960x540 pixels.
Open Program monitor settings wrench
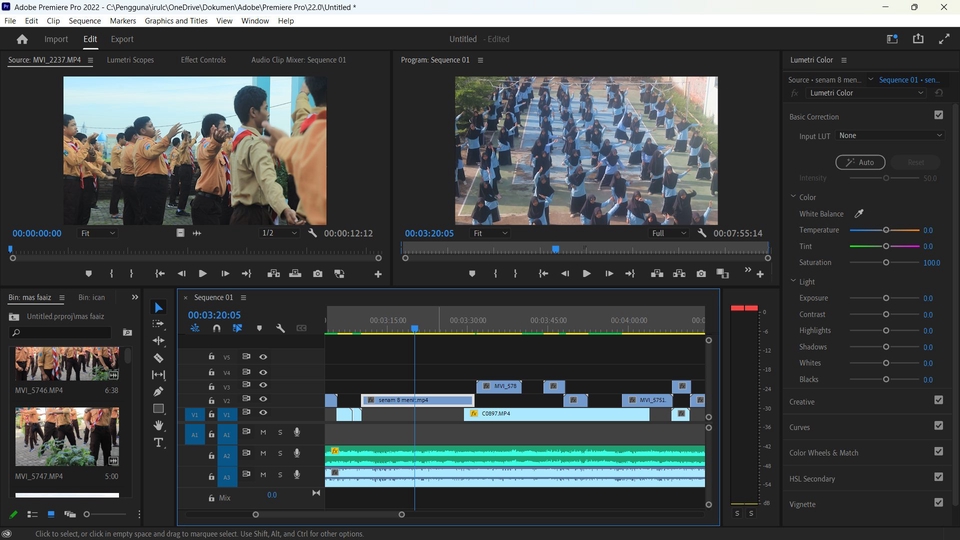pos(702,233)
